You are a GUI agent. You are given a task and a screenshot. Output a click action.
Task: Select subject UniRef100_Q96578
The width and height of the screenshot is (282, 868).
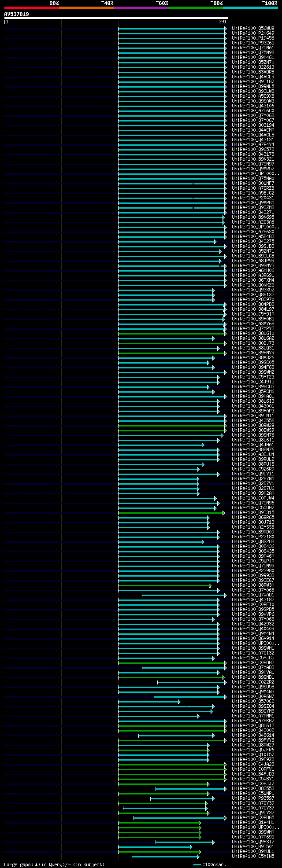point(253,149)
